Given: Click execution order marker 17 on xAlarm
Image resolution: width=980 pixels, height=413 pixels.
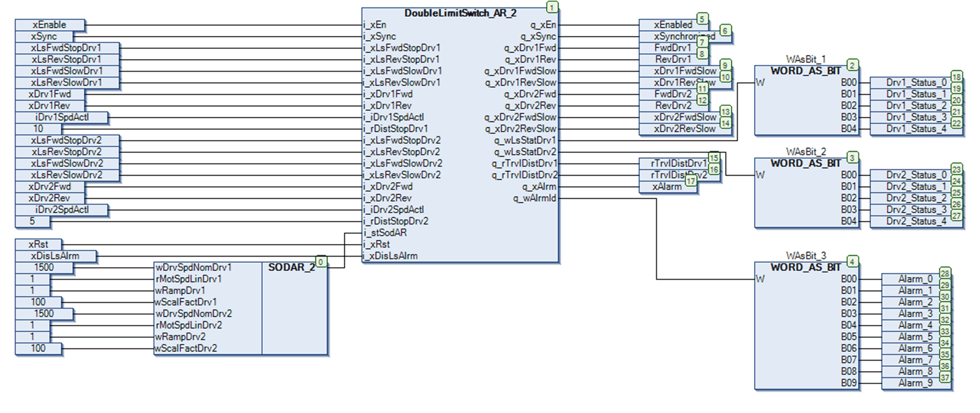Looking at the screenshot, I should [691, 181].
